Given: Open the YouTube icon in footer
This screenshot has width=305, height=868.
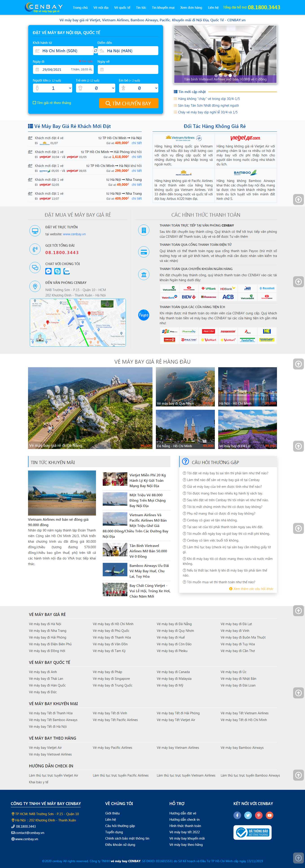Looking at the screenshot, I should coord(269,815).
